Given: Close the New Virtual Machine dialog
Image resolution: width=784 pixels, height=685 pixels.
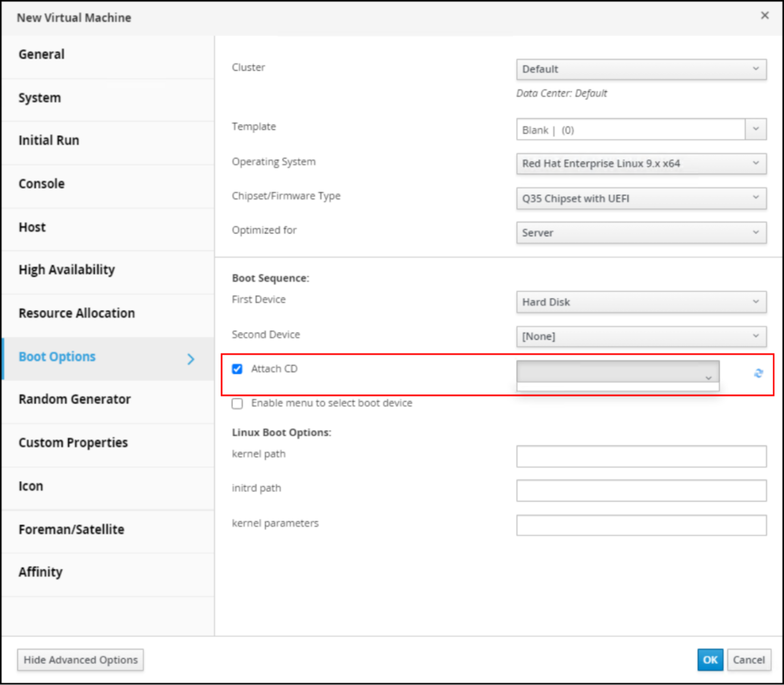Looking at the screenshot, I should click(765, 16).
